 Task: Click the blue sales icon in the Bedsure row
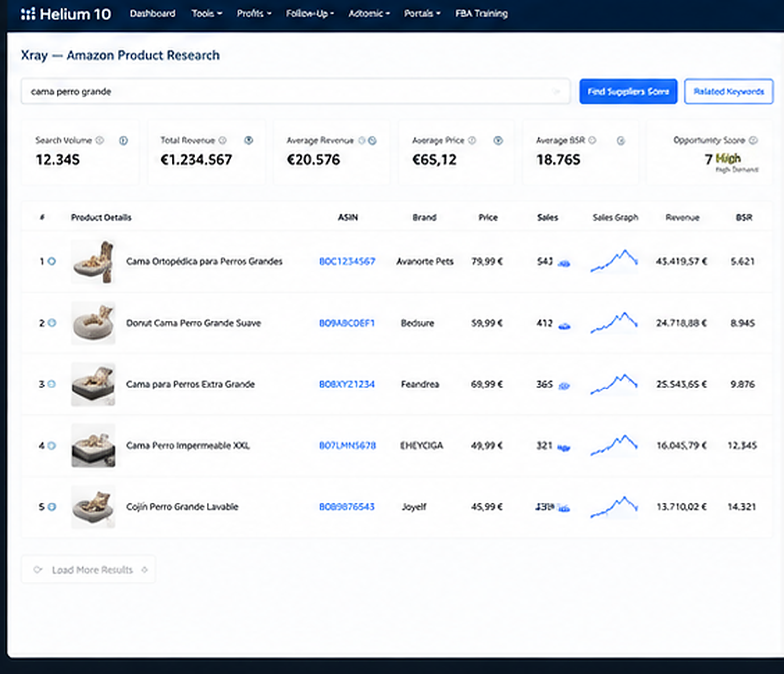[564, 325]
